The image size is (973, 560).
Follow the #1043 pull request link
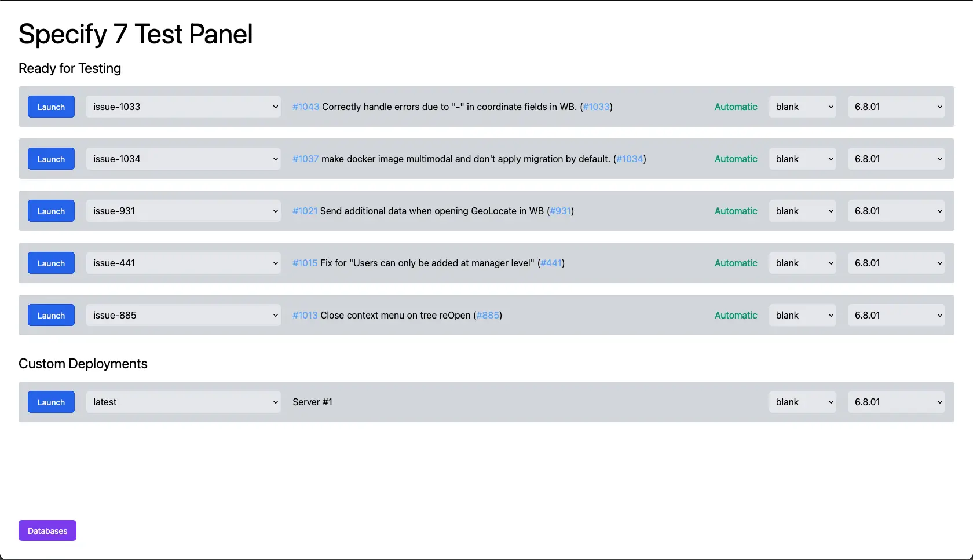point(305,107)
